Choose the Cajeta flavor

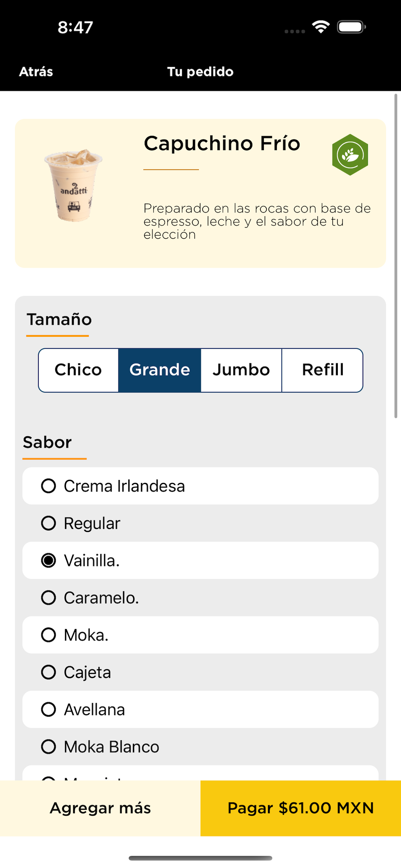pos(200,672)
